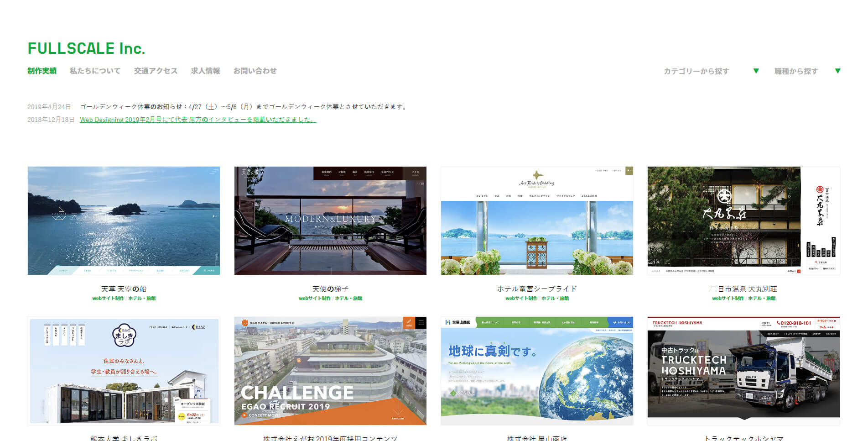The image size is (868, 441).
Task: Click the FULLSCALE Inc. logo
Action: [x=86, y=48]
